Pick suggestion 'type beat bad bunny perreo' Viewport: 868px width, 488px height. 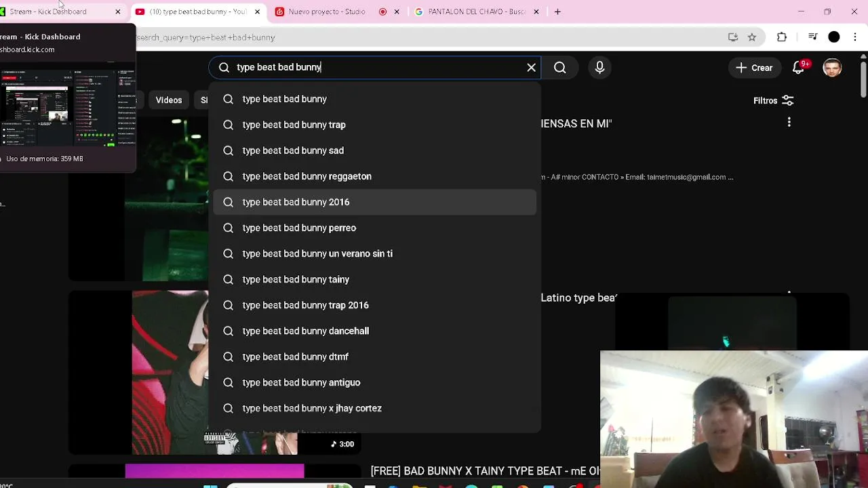click(x=374, y=228)
